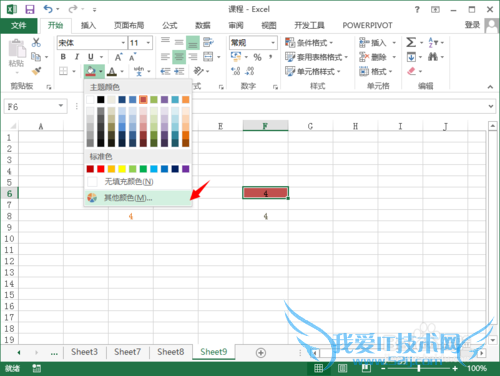Redo the last undone action
The height and width of the screenshot is (376, 500).
click(73, 9)
